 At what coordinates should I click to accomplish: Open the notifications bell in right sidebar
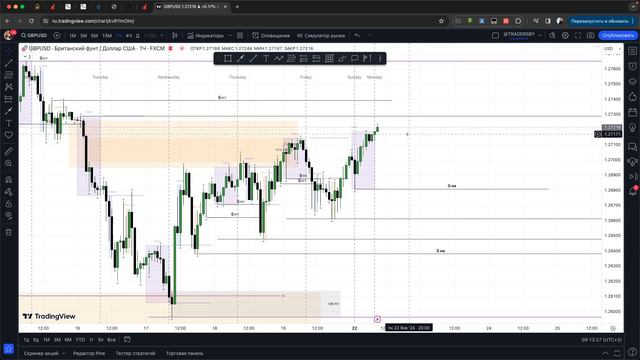(x=633, y=191)
